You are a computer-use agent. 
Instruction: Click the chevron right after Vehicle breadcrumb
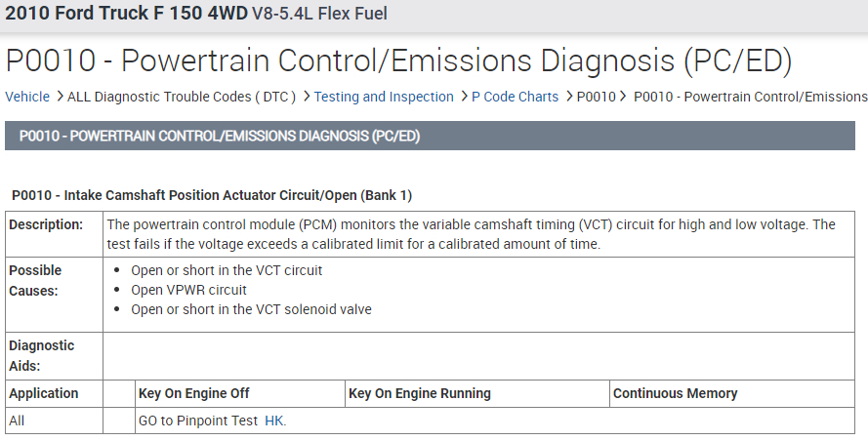coord(59,97)
